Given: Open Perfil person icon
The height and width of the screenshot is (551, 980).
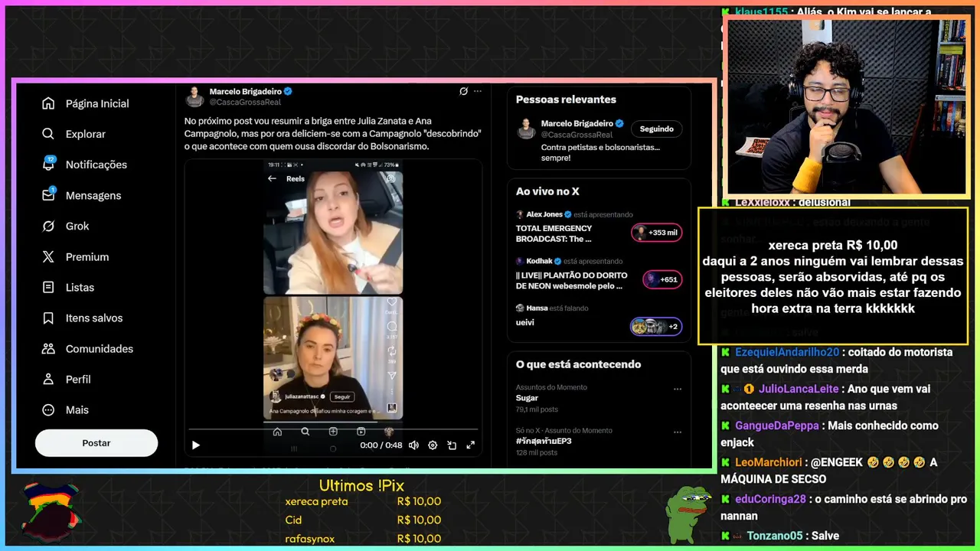Looking at the screenshot, I should coord(48,379).
